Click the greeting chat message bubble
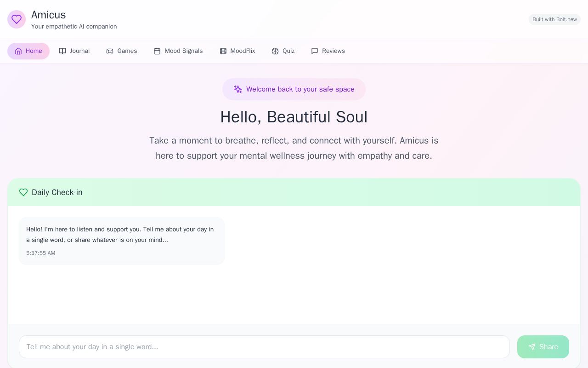The height and width of the screenshot is (368, 588). (122, 241)
